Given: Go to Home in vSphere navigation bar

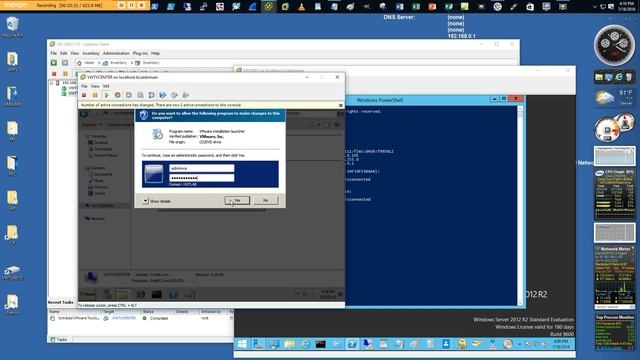Looking at the screenshot, I should point(86,63).
